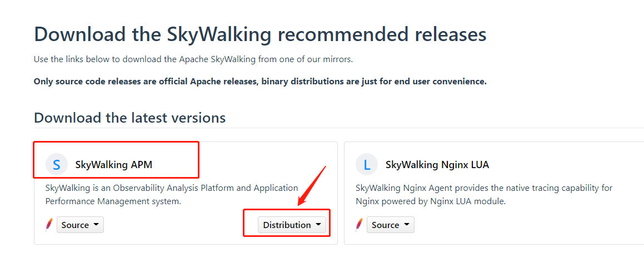Click the bold source code releases notice
644x258 pixels.
tap(260, 82)
